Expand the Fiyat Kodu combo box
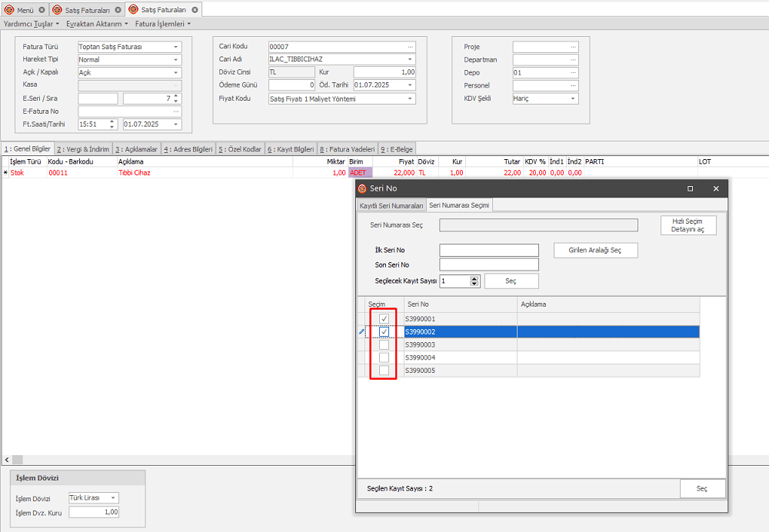769x532 pixels. [x=411, y=99]
